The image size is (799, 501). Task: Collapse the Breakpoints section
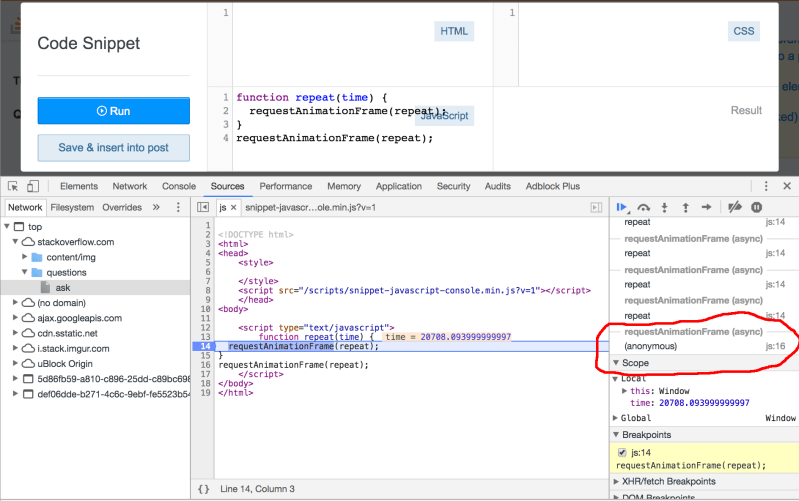(x=616, y=435)
